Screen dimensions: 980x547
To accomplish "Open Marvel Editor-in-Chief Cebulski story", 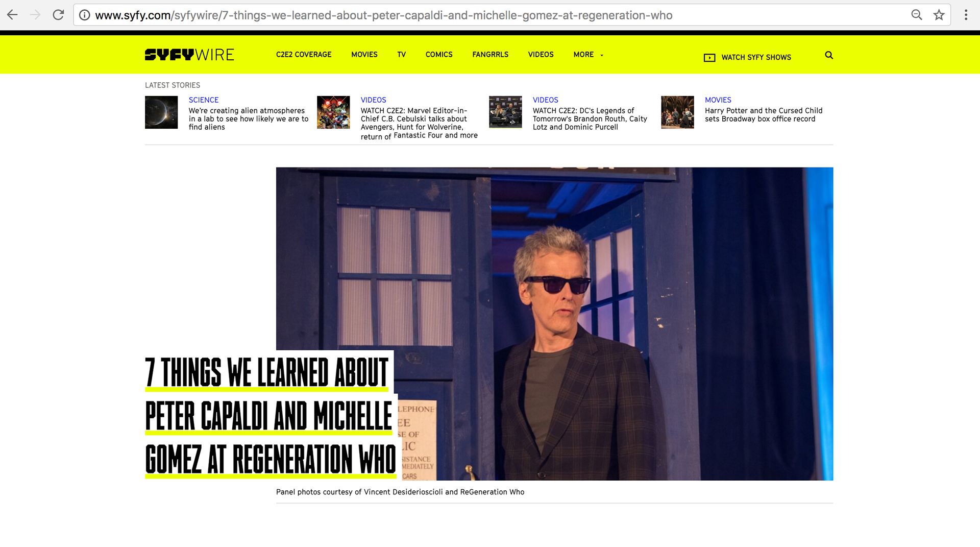I will click(x=419, y=123).
